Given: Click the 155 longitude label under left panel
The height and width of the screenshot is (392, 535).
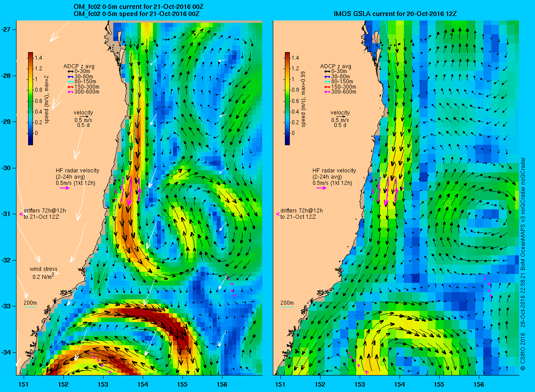Looking at the screenshot, I should point(182,384).
